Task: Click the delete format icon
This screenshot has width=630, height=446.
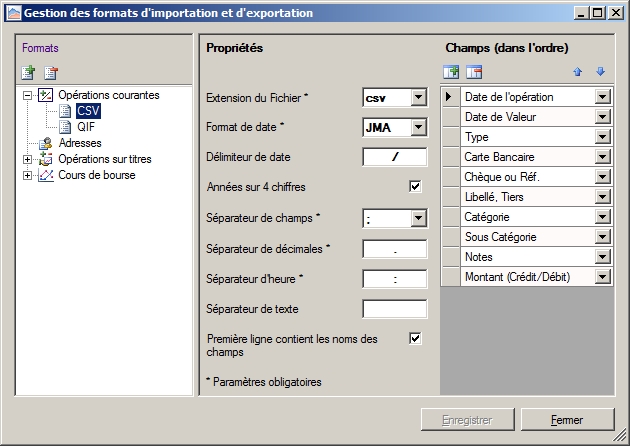Action: click(x=51, y=72)
